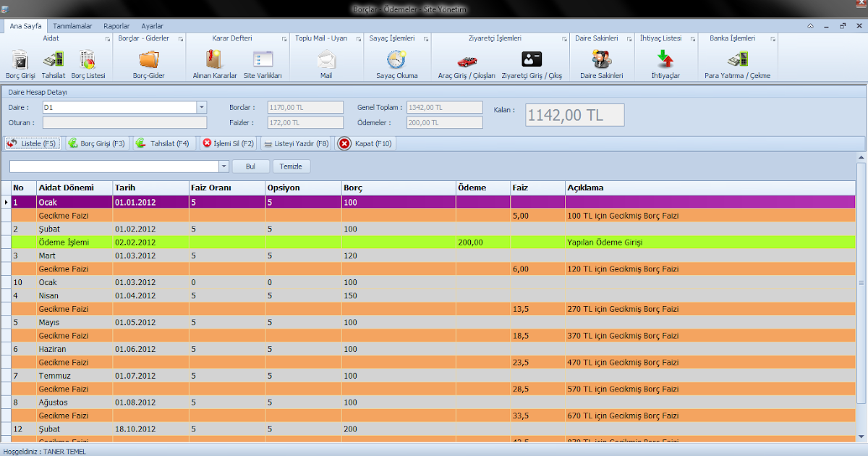Click Kapat (F10) button
The width and height of the screenshot is (868, 456).
click(x=366, y=143)
